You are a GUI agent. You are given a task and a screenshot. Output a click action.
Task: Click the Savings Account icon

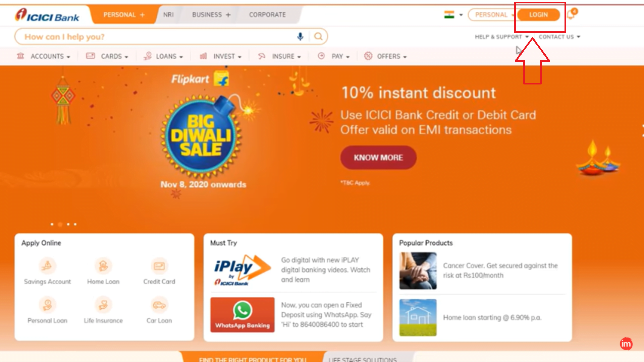point(47,266)
